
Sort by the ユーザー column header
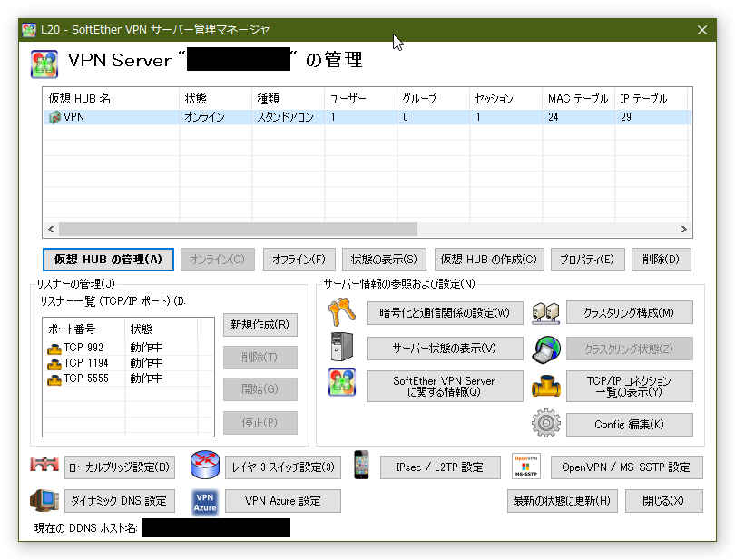click(x=361, y=99)
